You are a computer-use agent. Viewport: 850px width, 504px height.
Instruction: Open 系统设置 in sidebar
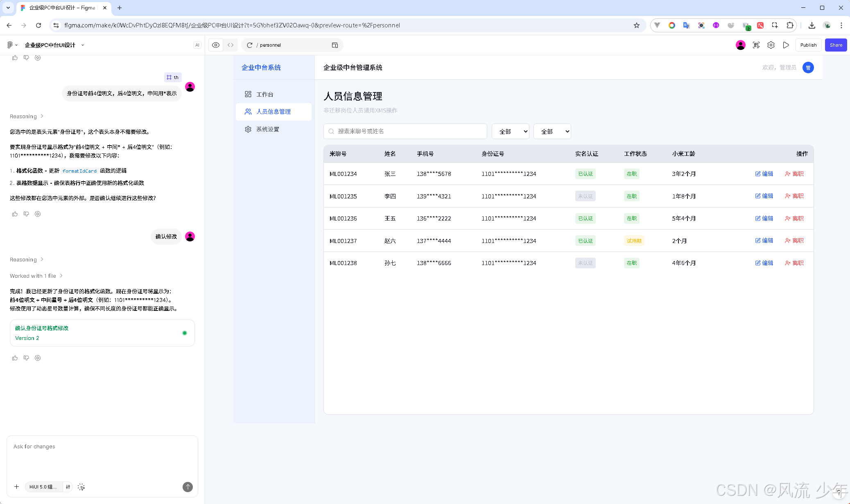tap(267, 129)
